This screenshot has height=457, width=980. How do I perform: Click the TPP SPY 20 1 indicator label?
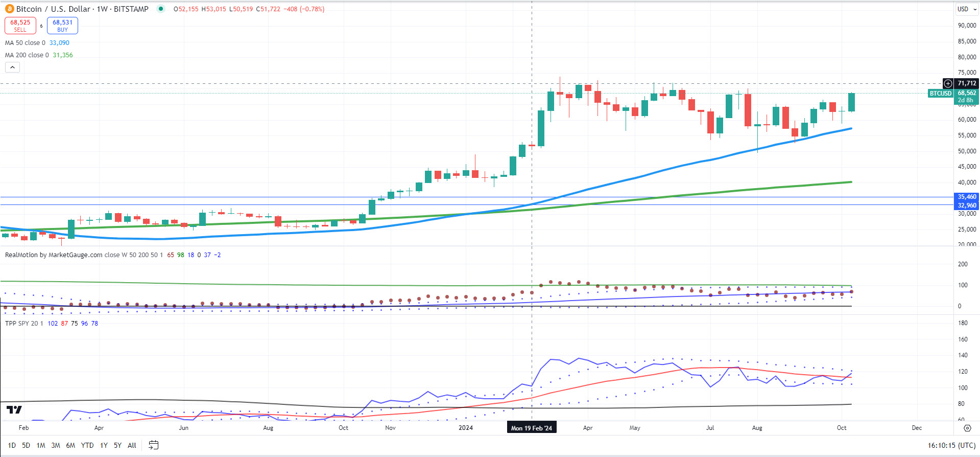pyautogui.click(x=24, y=323)
